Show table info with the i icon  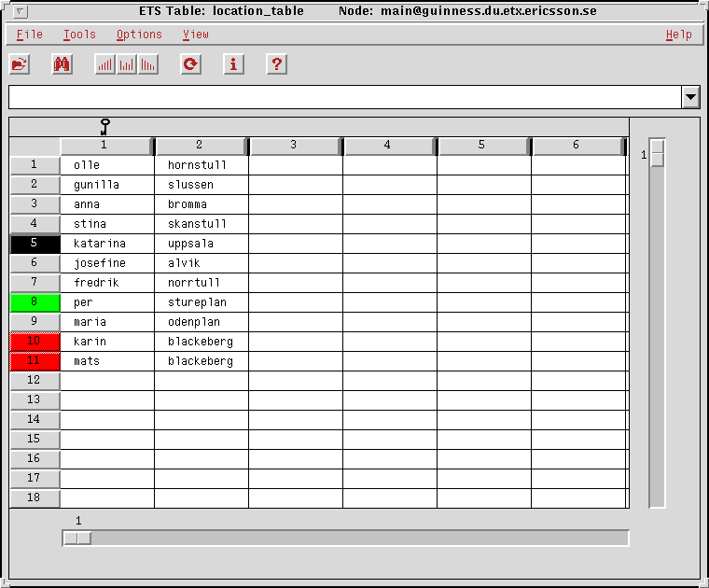(x=234, y=64)
